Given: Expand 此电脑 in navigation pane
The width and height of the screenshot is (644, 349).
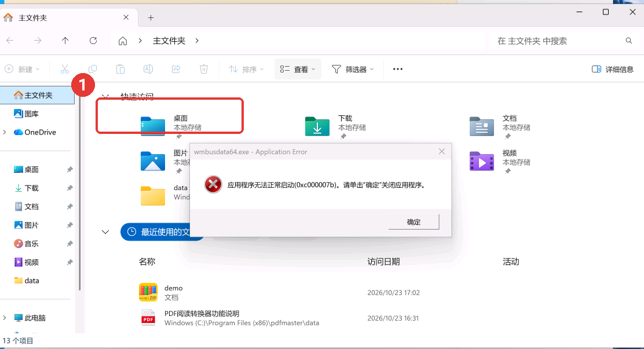Looking at the screenshot, I should pyautogui.click(x=5, y=318).
